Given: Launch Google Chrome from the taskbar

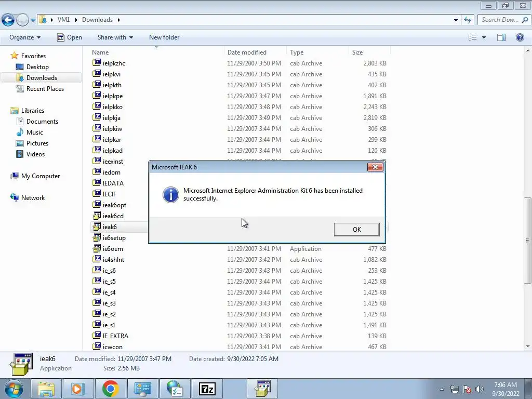Looking at the screenshot, I should point(110,389).
